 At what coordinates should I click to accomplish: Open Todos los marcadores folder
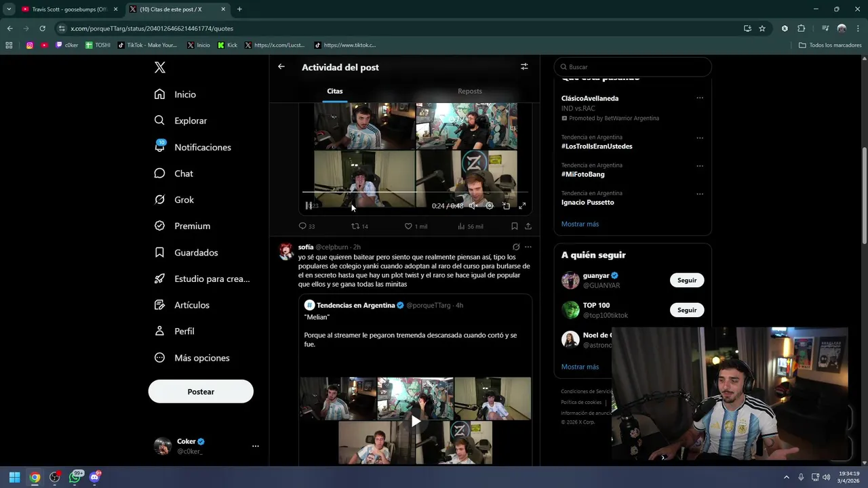[830, 45]
